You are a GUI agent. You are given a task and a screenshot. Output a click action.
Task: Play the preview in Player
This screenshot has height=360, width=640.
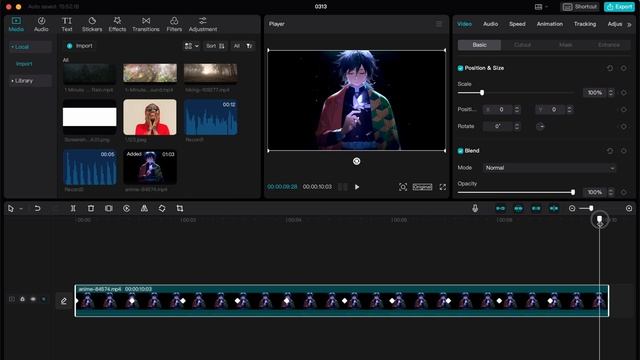click(357, 187)
